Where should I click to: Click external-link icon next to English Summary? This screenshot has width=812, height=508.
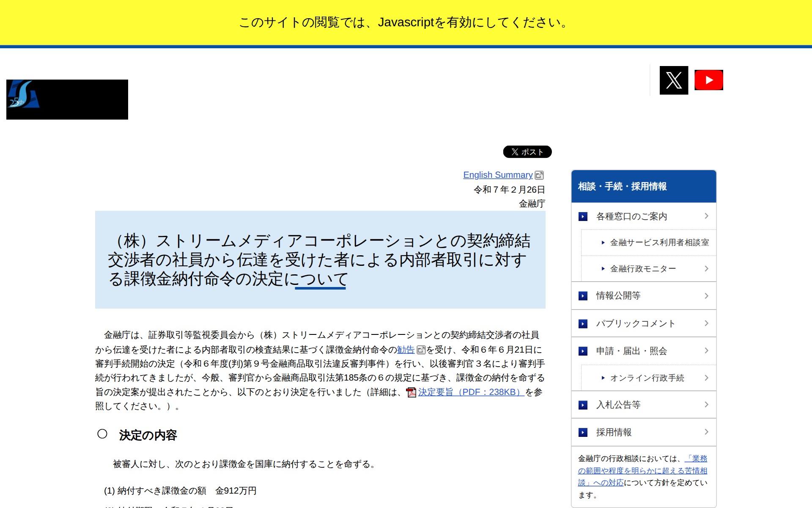540,175
